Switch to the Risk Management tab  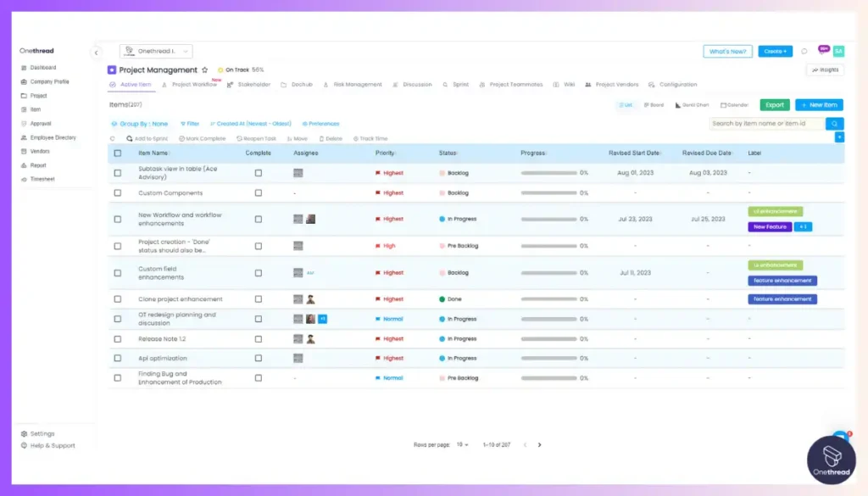[x=353, y=85]
